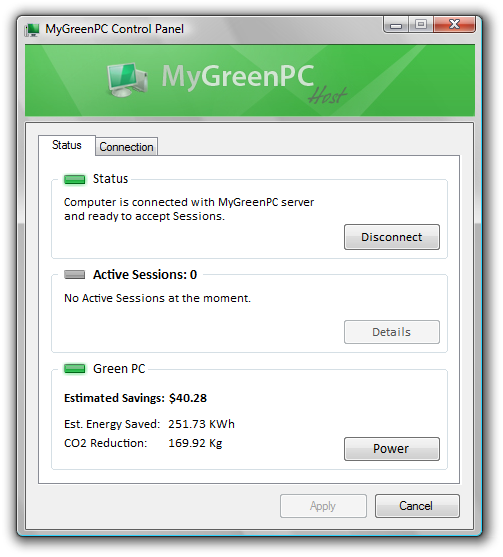Cancel and dismiss the dialog
Screen dimensions: 503x557
coord(417,506)
